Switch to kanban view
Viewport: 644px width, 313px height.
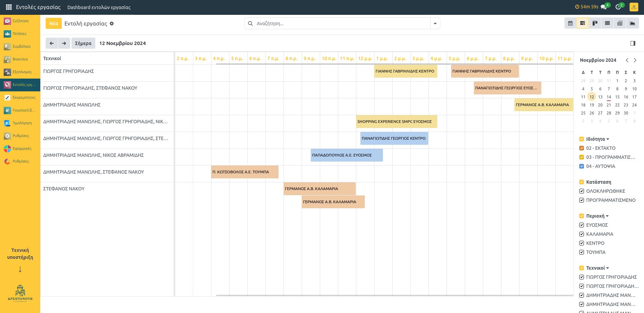(595, 23)
